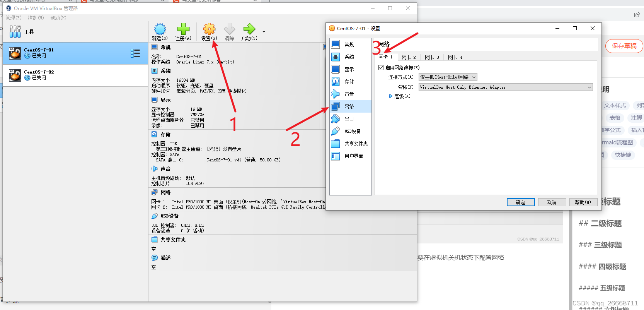Viewport: 644px width, 310px height.
Task: Switch to the 网卡 4 tab
Action: click(455, 57)
